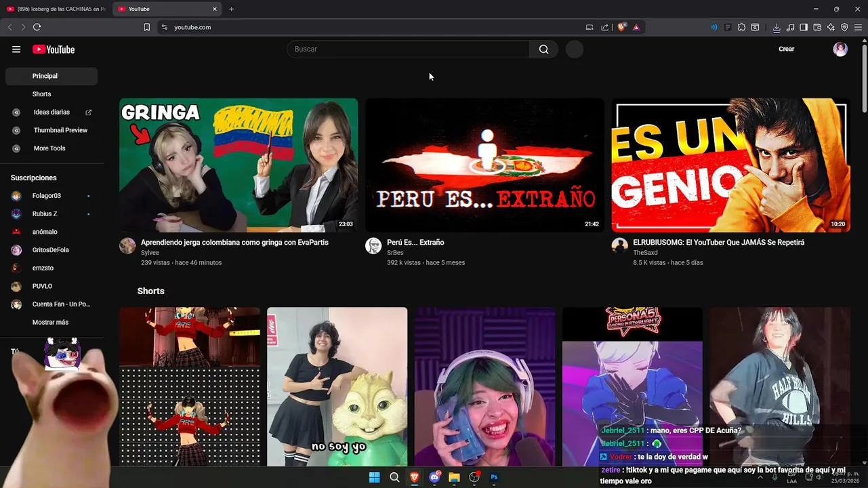This screenshot has width=868, height=488.
Task: Open More Tools in the sidebar
Action: click(x=51, y=148)
